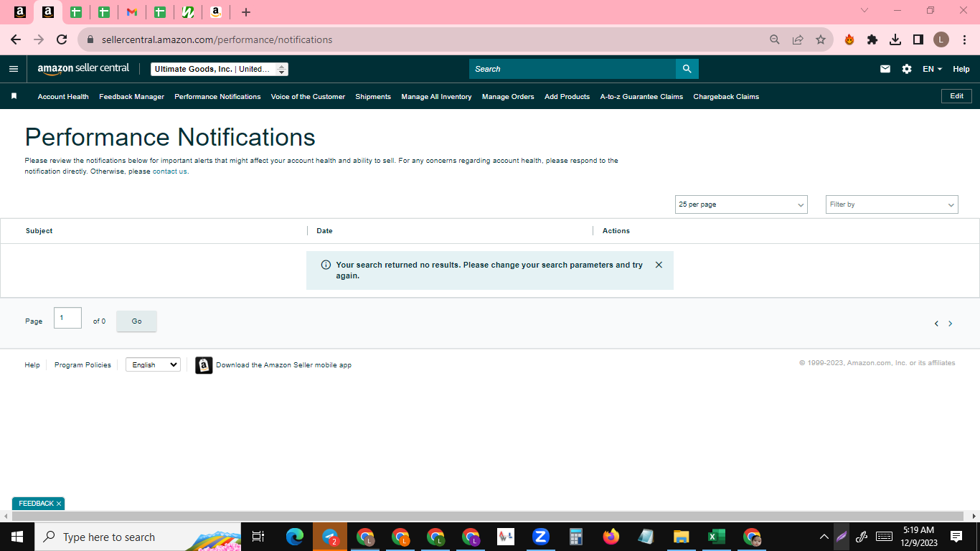Open the 25 per page dropdown
The image size is (980, 551).
pyautogui.click(x=741, y=204)
